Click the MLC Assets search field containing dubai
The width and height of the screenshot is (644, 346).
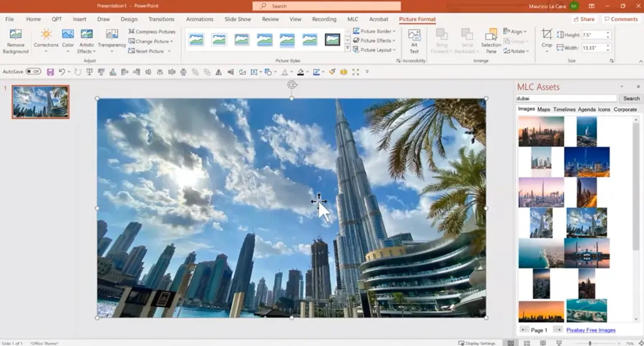point(567,99)
